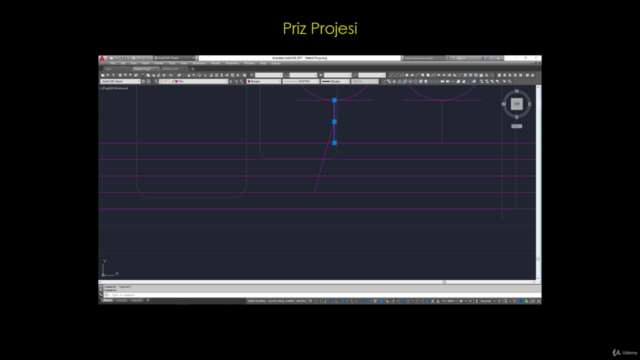Expand the Priz layer dropdown list
Viewport: 640px width, 360px height.
201,81
